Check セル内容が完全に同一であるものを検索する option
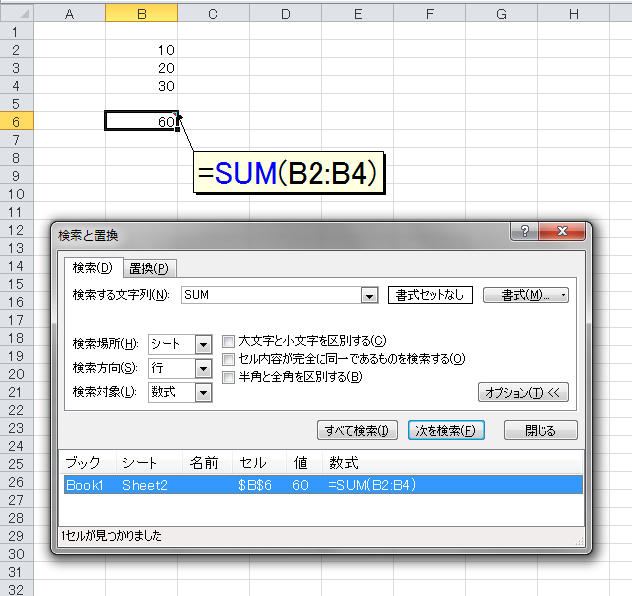The image size is (632, 596). tap(228, 359)
